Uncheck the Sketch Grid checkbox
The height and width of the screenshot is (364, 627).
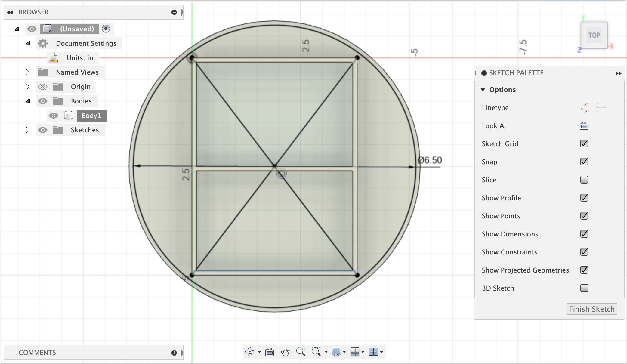pyautogui.click(x=584, y=144)
